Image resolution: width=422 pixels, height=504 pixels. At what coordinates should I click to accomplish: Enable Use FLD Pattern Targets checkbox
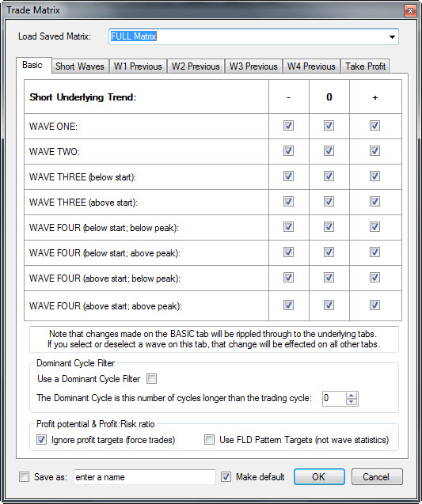tap(209, 439)
